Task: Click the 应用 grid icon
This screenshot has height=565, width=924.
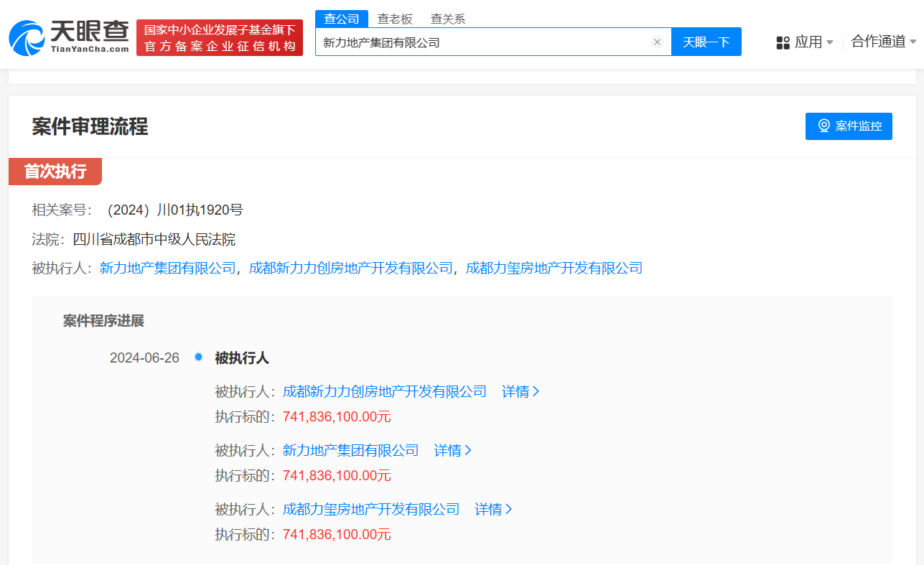Action: (783, 42)
